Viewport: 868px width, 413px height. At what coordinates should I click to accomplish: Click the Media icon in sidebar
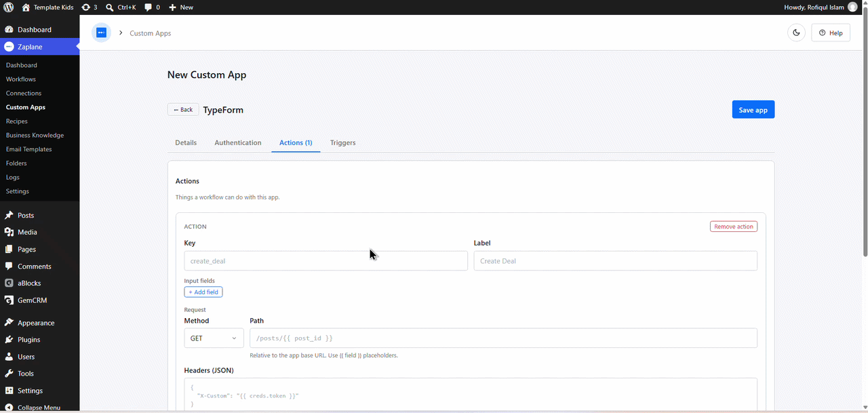pyautogui.click(x=9, y=232)
